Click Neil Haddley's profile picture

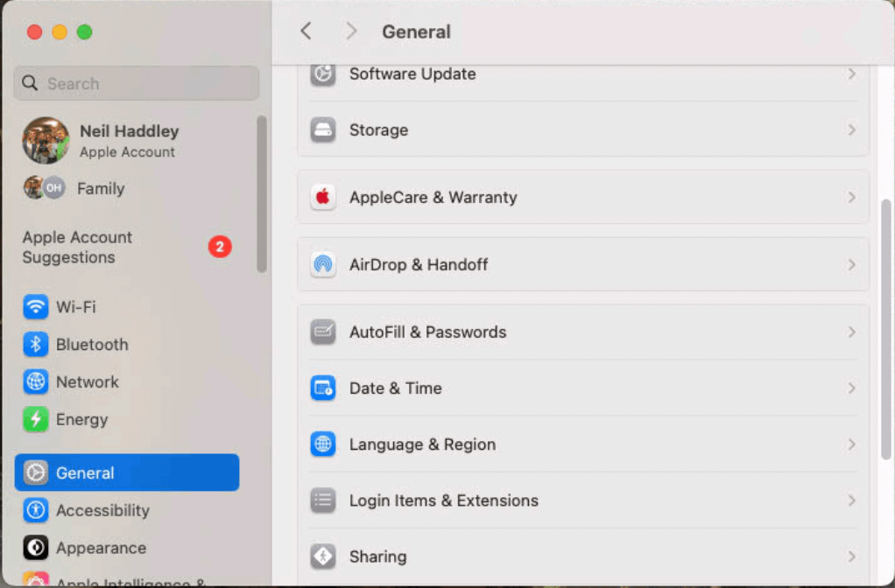point(46,140)
